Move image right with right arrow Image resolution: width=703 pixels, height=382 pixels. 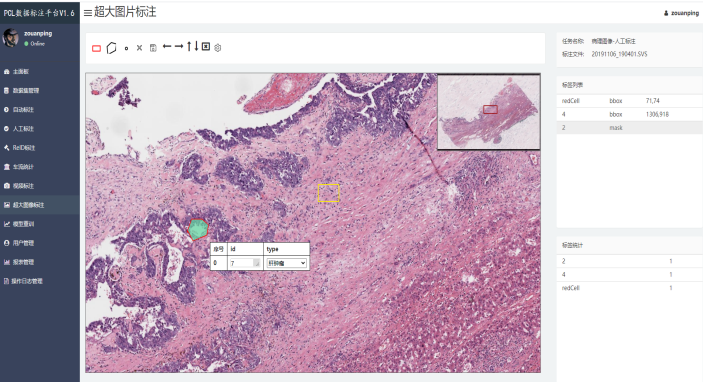179,46
